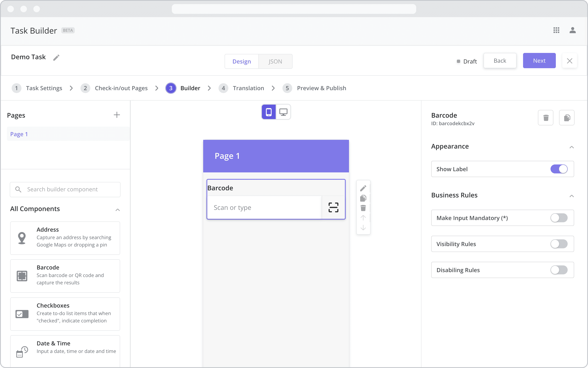Switch to mobile preview mode

coord(269,112)
